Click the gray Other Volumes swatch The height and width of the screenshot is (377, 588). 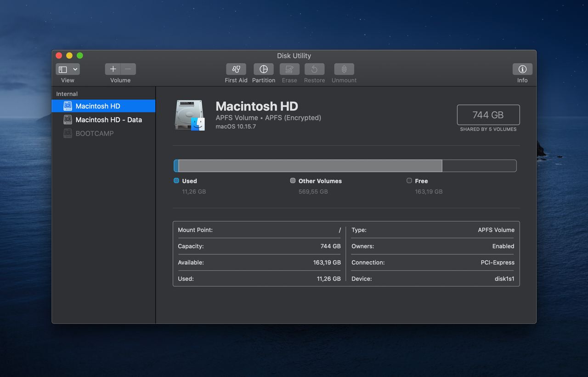pos(293,181)
